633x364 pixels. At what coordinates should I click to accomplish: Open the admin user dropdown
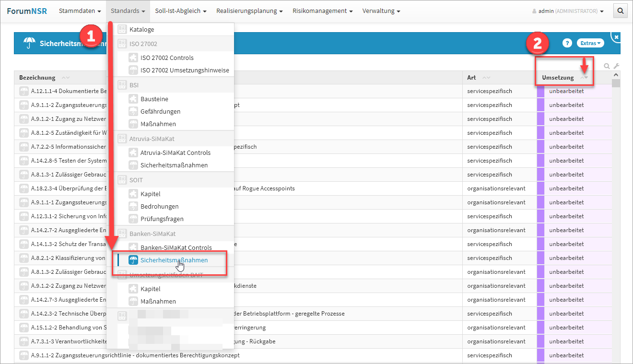pyautogui.click(x=568, y=11)
